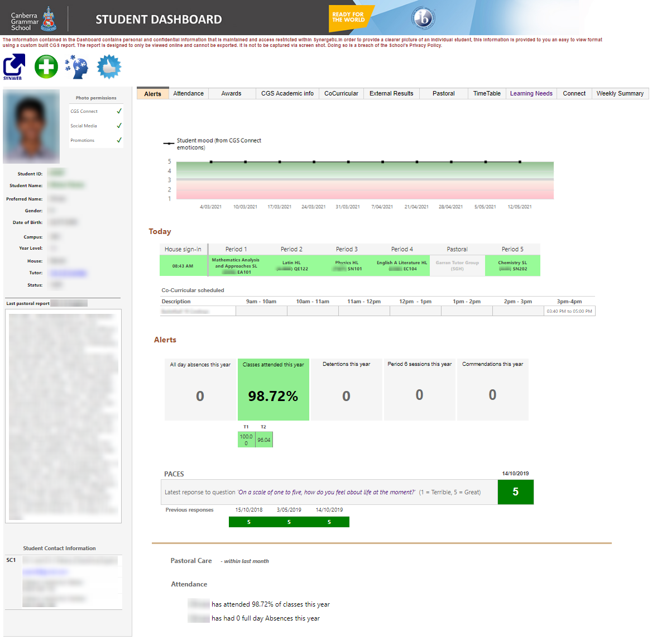657x644 pixels.
Task: Toggle the Promotions photo permission checkmark
Action: 119,140
